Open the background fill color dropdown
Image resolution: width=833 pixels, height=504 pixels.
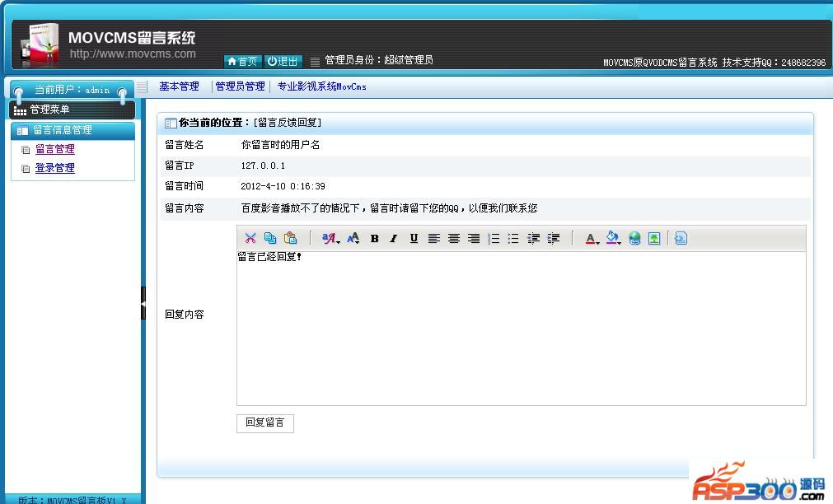coord(613,239)
